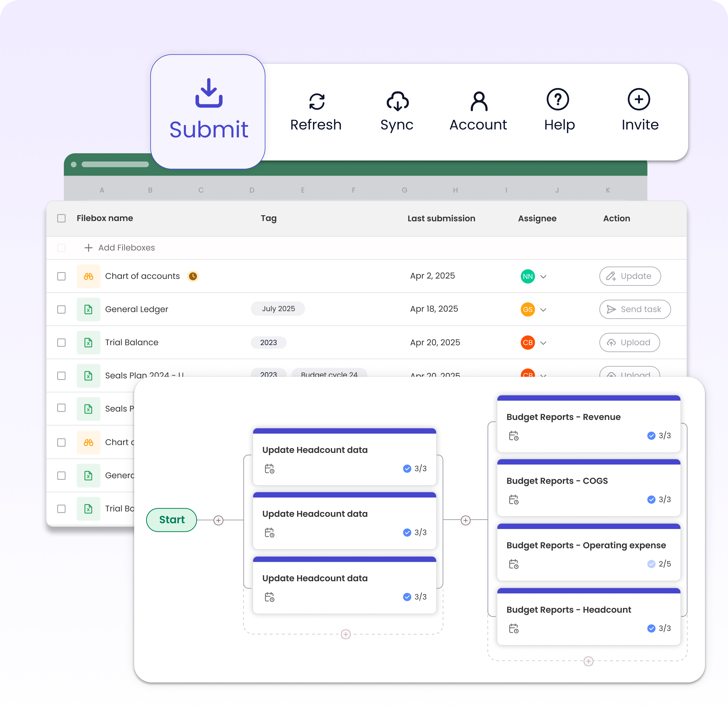The width and height of the screenshot is (728, 728).
Task: Click the binoculars icon beside Chart of accounts
Action: pyautogui.click(x=89, y=276)
